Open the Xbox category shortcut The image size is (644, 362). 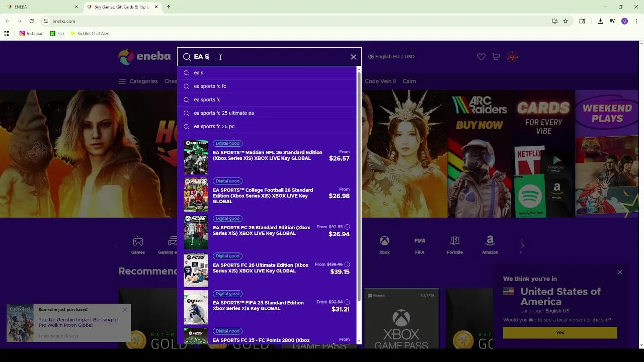[384, 245]
